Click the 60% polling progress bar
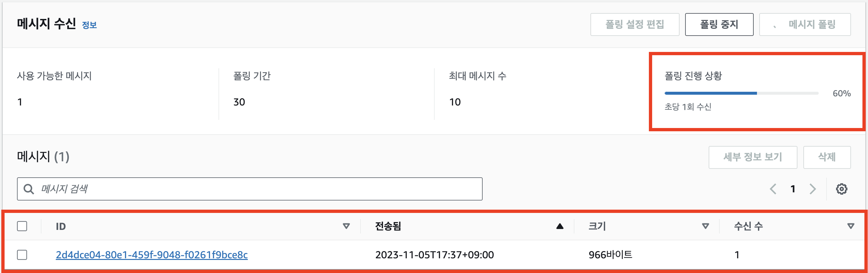The width and height of the screenshot is (868, 273). tap(741, 93)
